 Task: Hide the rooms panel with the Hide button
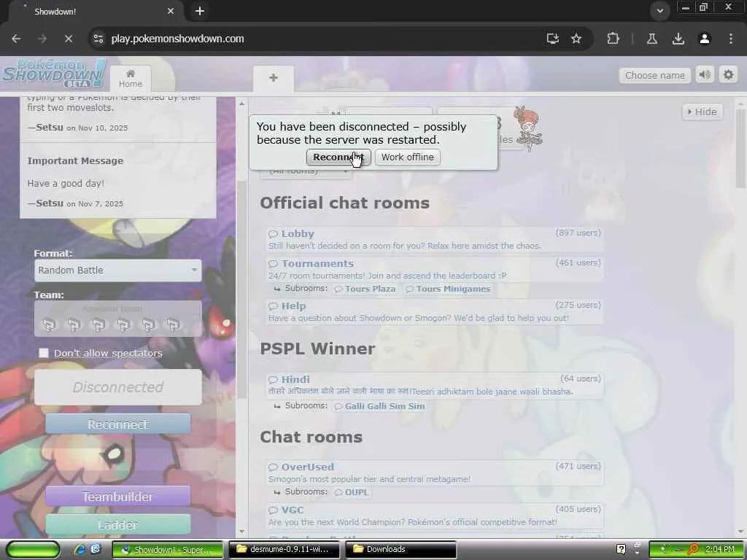click(x=703, y=112)
